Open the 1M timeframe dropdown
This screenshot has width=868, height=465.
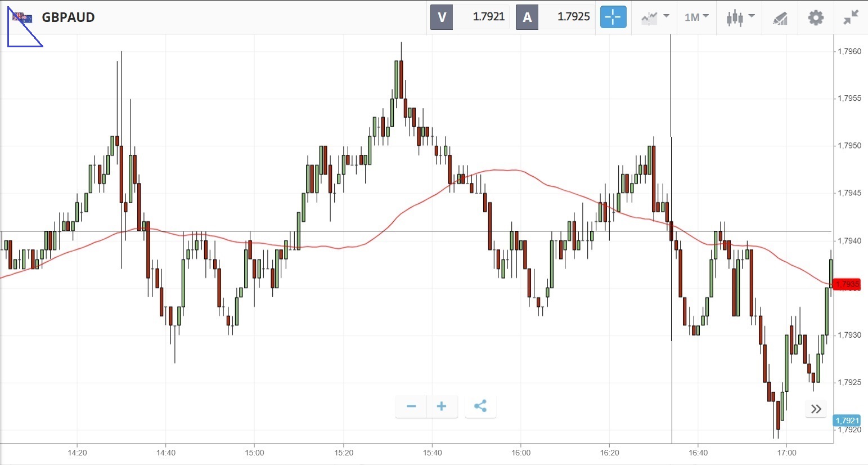(696, 17)
